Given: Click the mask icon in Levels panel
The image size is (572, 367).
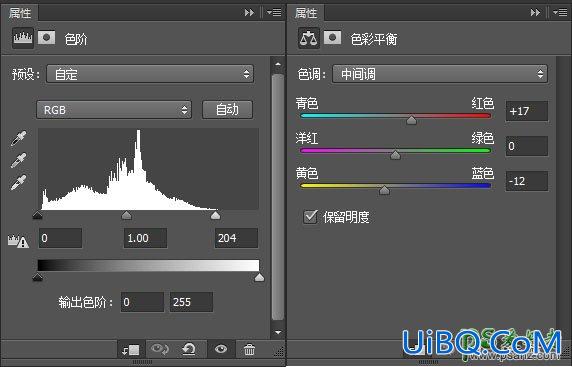Looking at the screenshot, I should click(x=47, y=38).
